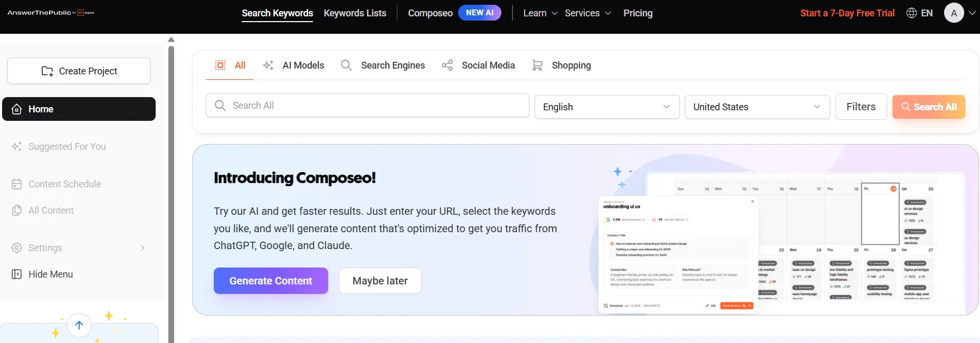Expand account menu chevron beside avatar
The image size is (980, 343).
coord(972,13)
